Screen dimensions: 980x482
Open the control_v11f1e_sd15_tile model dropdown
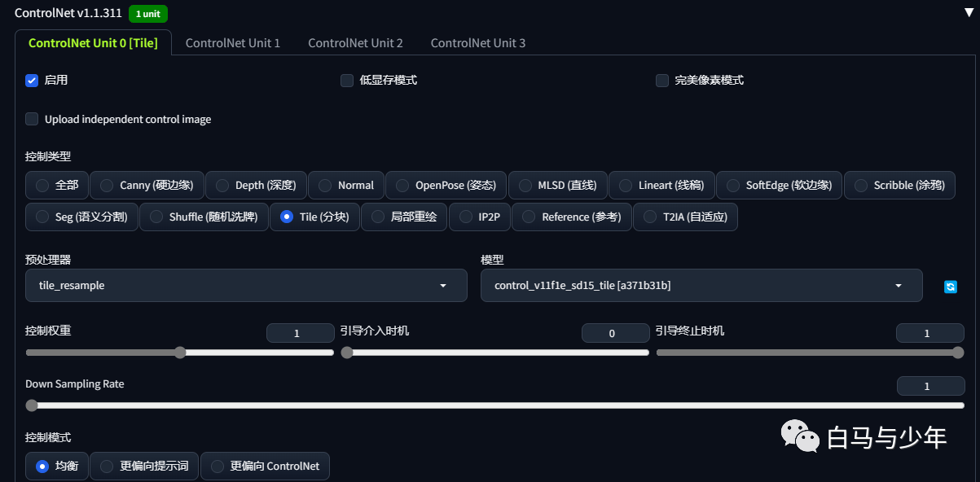(701, 286)
